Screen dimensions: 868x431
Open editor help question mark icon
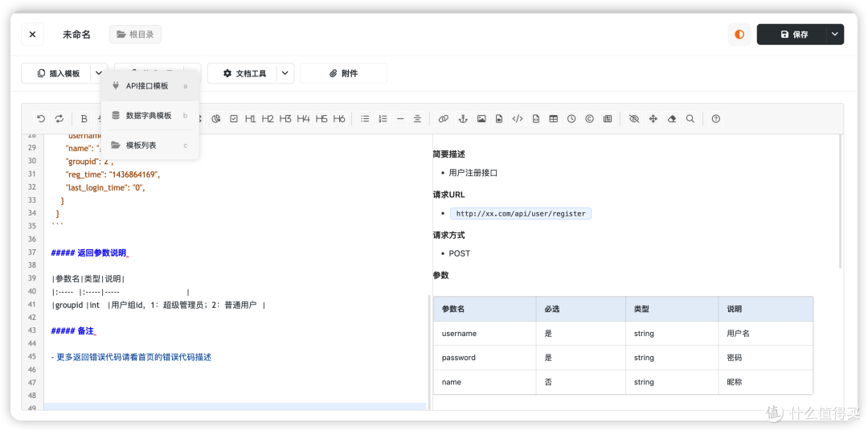tap(716, 118)
